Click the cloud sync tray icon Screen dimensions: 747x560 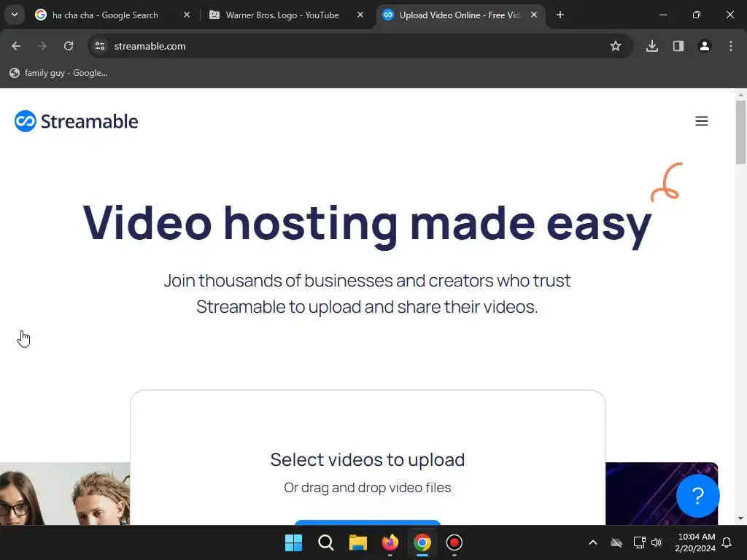coord(616,542)
